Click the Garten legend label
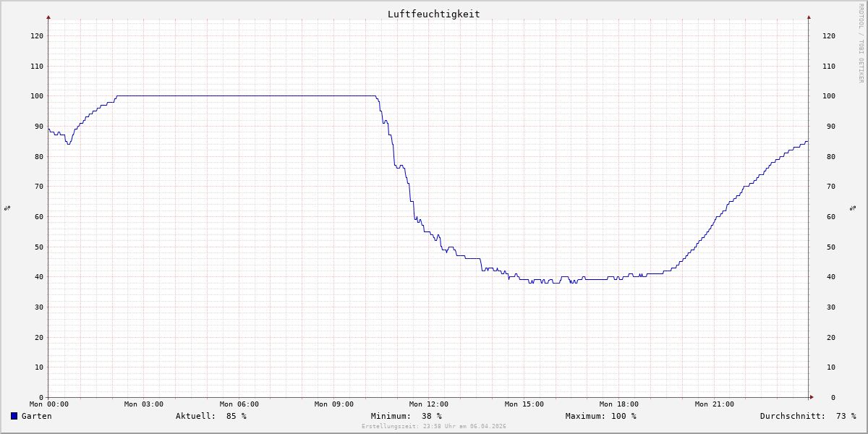This screenshot has height=434, width=868. tap(36, 416)
